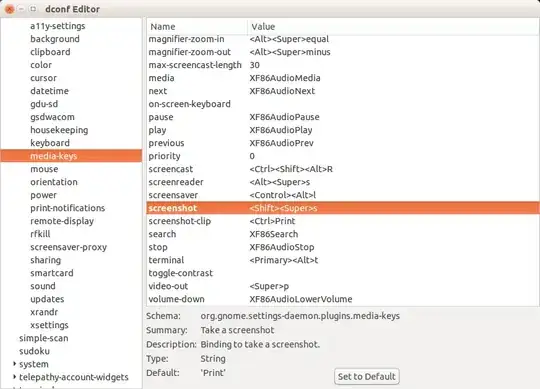540x389 pixels.
Task: Edit the max-screencast-length value 30
Action: [x=255, y=65]
